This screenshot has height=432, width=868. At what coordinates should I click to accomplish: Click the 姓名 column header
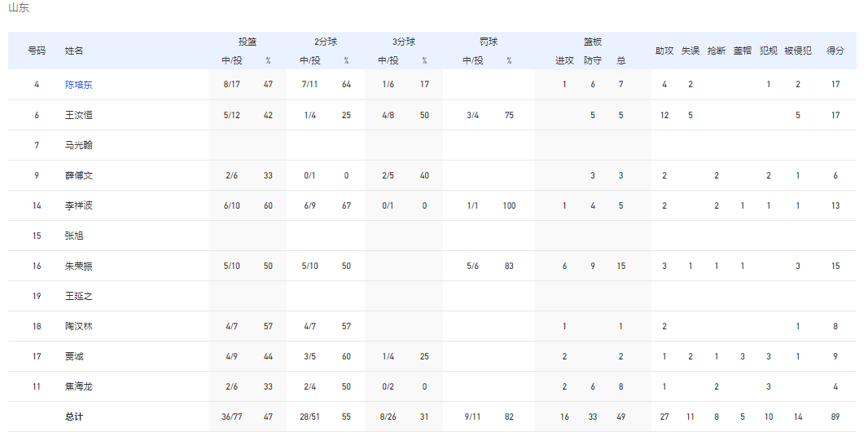coord(73,51)
